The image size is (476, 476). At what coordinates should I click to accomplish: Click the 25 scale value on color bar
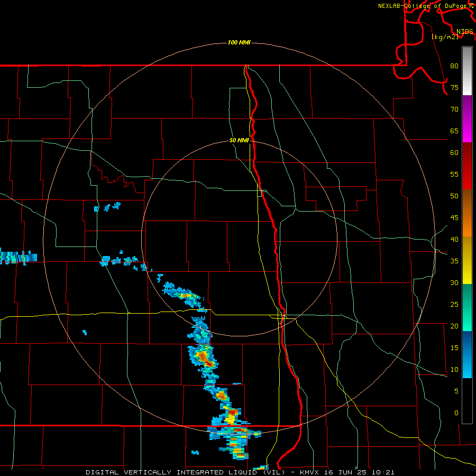(454, 305)
